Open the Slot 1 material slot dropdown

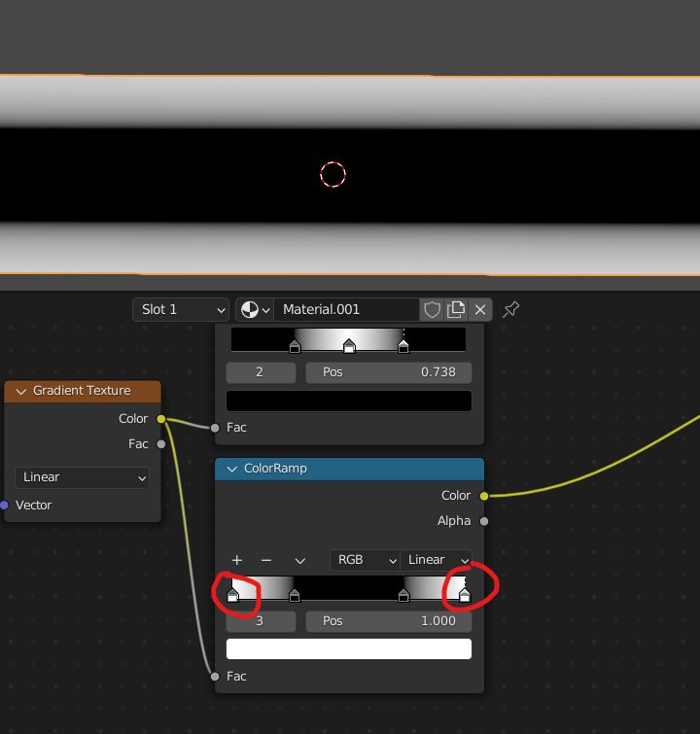point(181,309)
